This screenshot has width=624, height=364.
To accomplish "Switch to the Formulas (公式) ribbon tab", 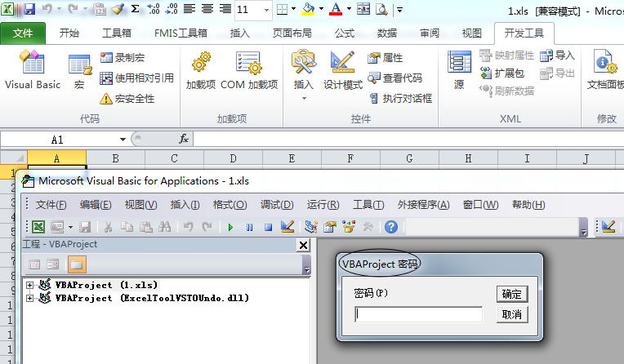I will (x=344, y=33).
